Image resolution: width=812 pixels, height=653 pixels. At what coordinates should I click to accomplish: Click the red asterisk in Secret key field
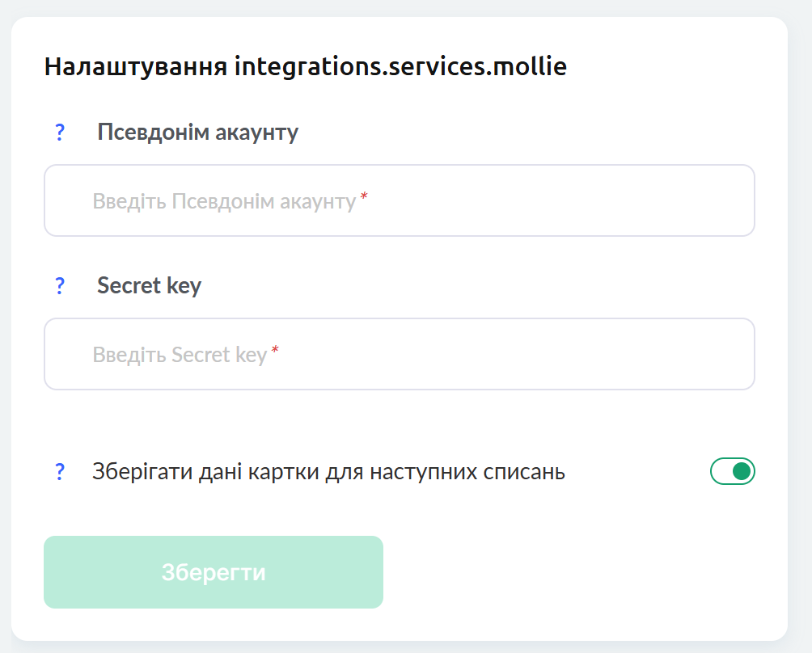point(275,350)
